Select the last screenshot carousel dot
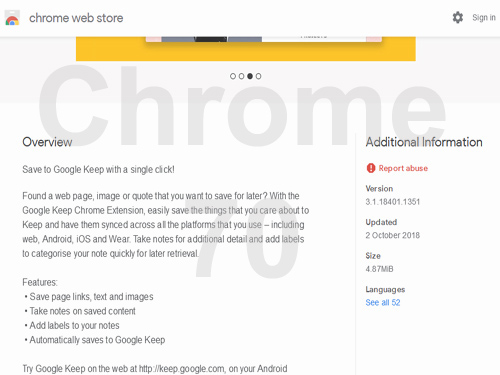 coord(258,76)
